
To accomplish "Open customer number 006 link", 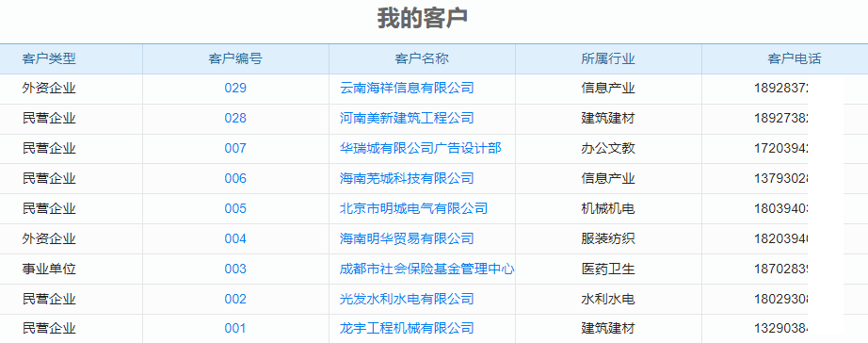I will [235, 178].
